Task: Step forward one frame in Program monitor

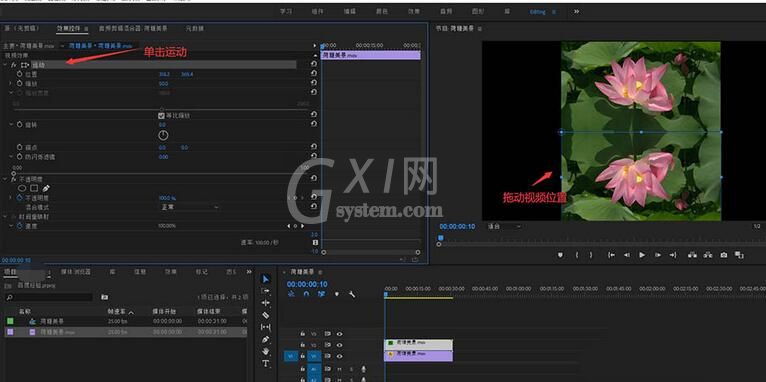Action: (x=658, y=255)
